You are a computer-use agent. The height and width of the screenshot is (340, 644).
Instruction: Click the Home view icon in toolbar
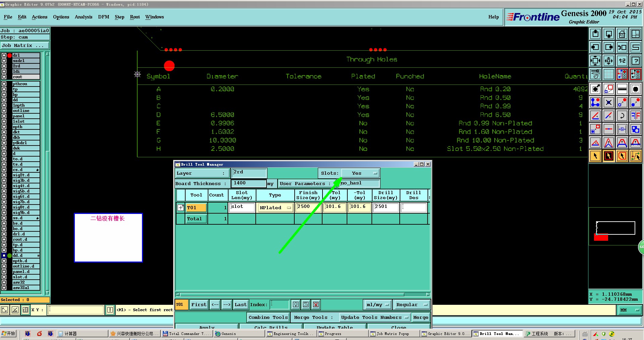click(622, 34)
